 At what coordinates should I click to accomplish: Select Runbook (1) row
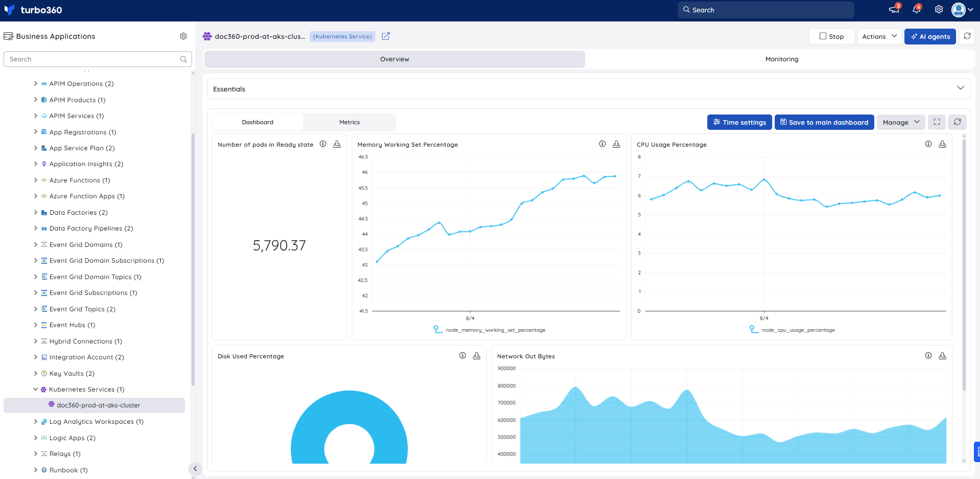pos(68,470)
